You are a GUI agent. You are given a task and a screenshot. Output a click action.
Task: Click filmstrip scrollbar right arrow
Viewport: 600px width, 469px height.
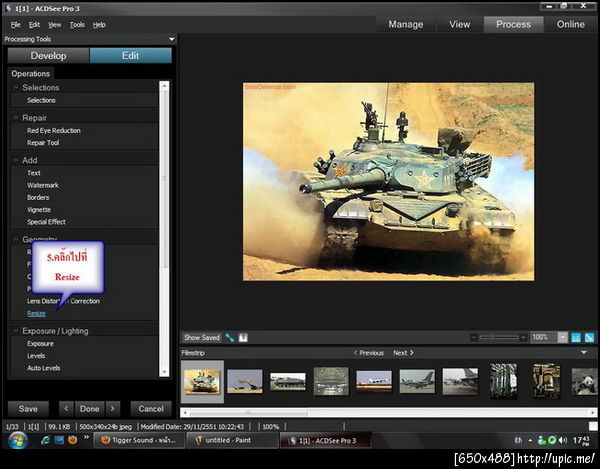click(593, 413)
